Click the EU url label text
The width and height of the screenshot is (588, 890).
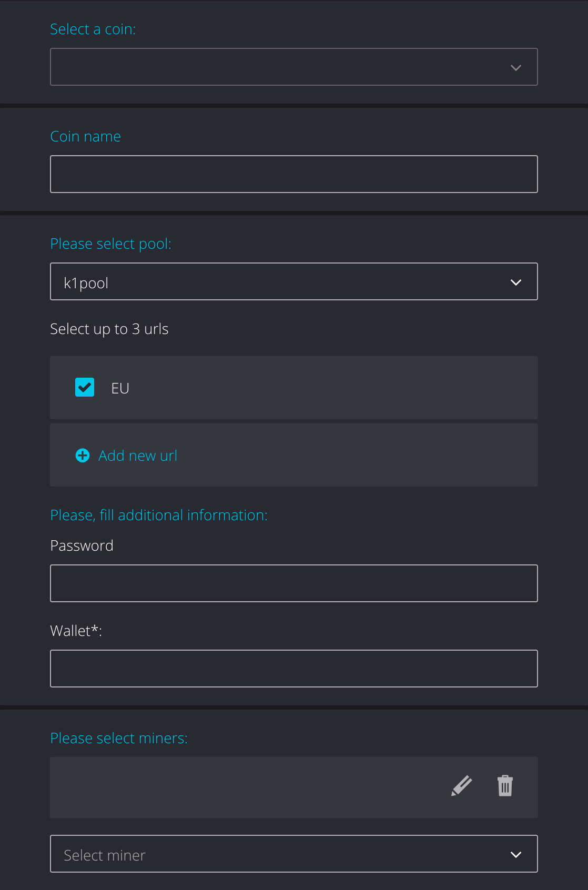point(120,388)
